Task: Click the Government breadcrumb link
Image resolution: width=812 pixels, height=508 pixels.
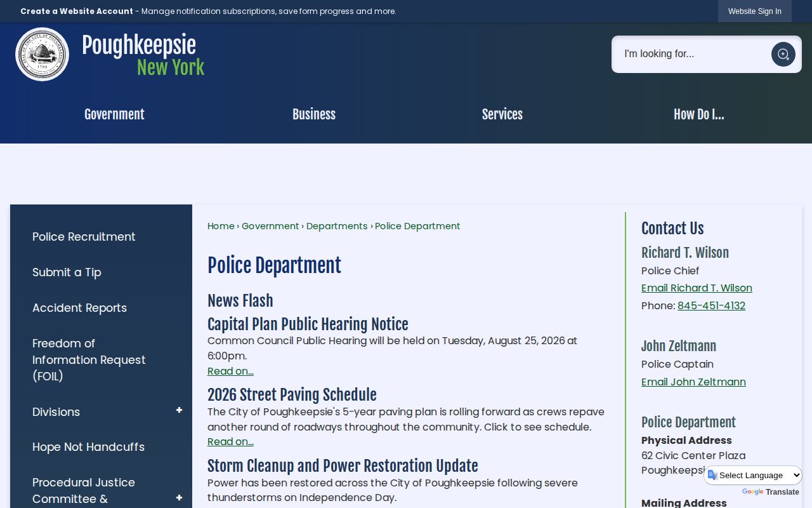Action: [x=270, y=226]
